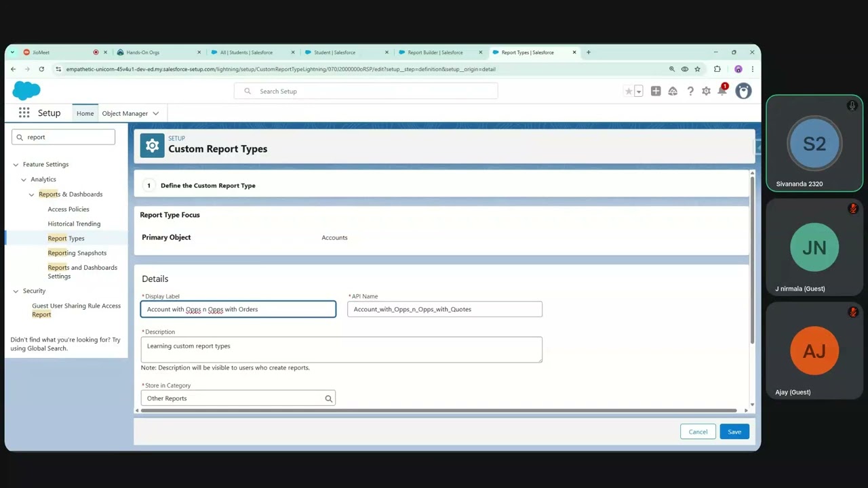
Task: Click the Custom Report Types gear icon
Action: [x=153, y=146]
